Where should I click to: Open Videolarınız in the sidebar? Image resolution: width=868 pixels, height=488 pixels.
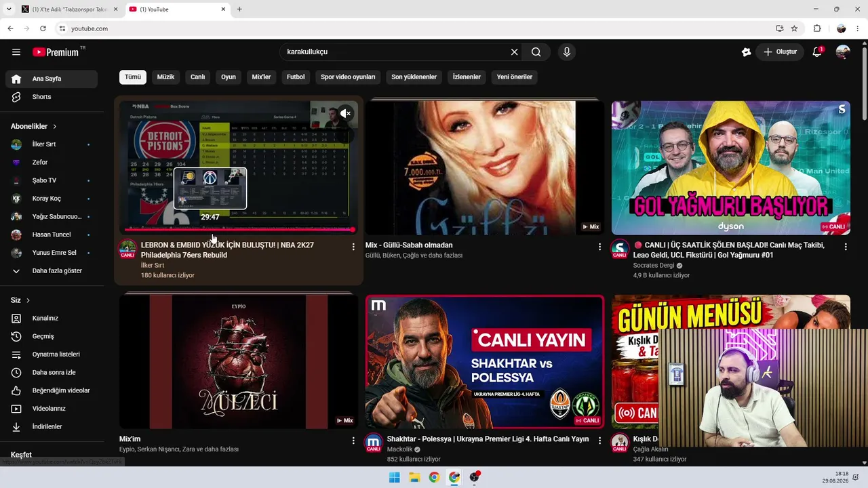point(52,409)
